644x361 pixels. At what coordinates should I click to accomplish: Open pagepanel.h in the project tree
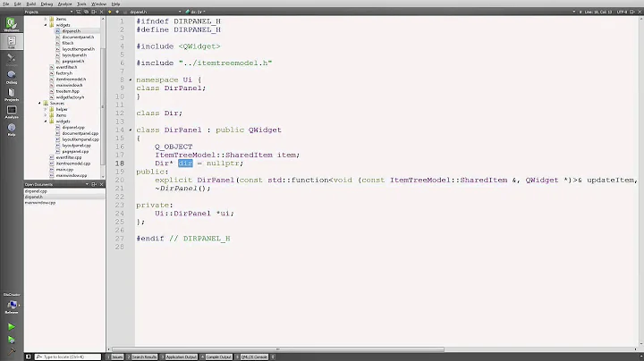73,61
